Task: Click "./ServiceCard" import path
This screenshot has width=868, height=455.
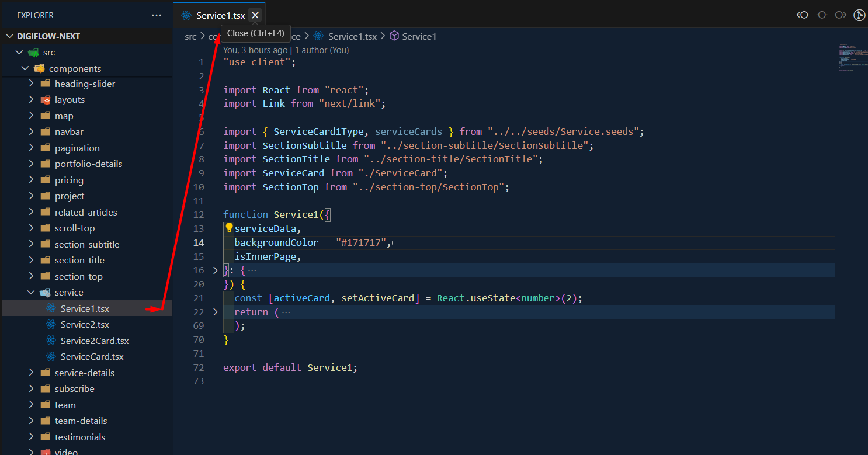Action: point(400,173)
